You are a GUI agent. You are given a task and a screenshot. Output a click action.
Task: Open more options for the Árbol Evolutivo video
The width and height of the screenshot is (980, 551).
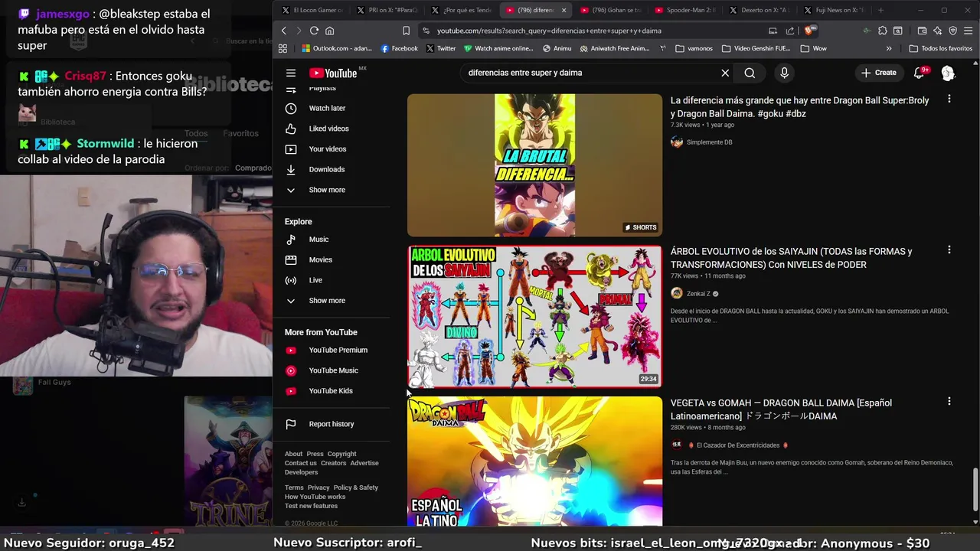[x=949, y=249]
